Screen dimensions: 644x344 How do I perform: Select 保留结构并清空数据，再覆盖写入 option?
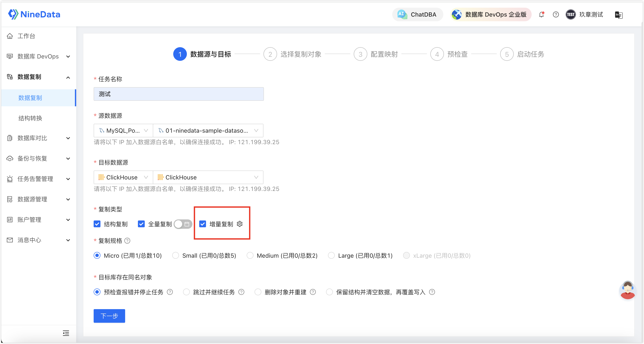coord(329,292)
